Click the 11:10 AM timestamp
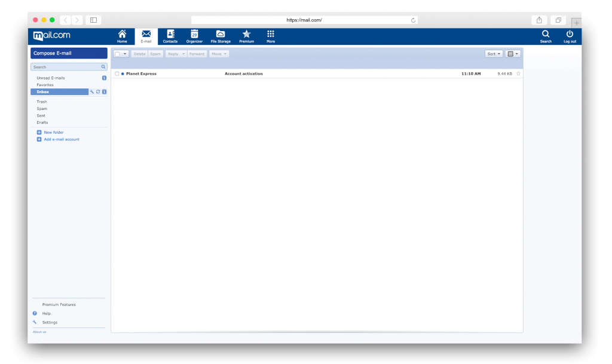 click(471, 74)
